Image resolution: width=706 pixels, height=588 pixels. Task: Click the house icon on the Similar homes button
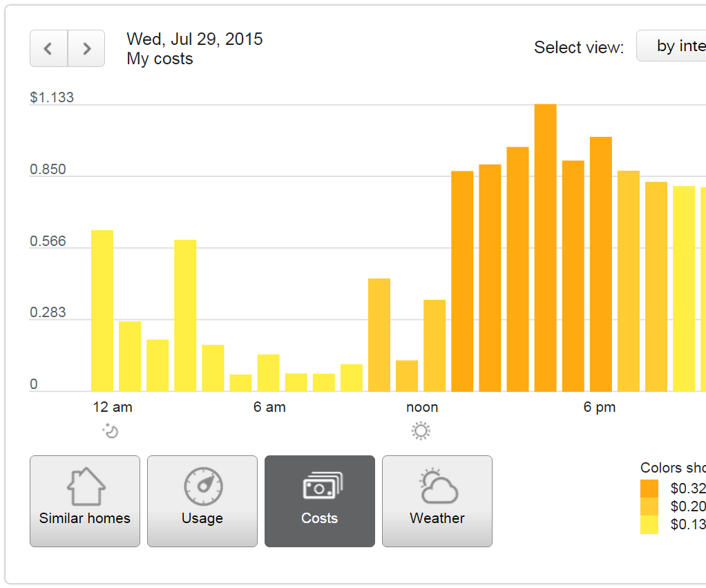[84, 488]
